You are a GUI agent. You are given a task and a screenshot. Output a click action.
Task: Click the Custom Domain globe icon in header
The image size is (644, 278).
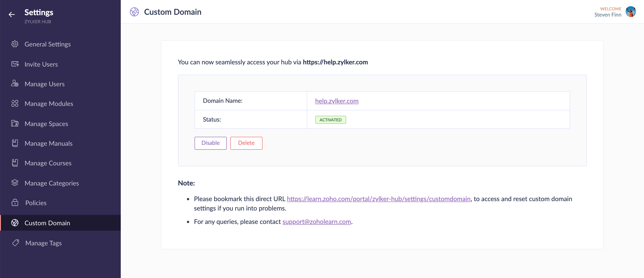click(x=134, y=12)
